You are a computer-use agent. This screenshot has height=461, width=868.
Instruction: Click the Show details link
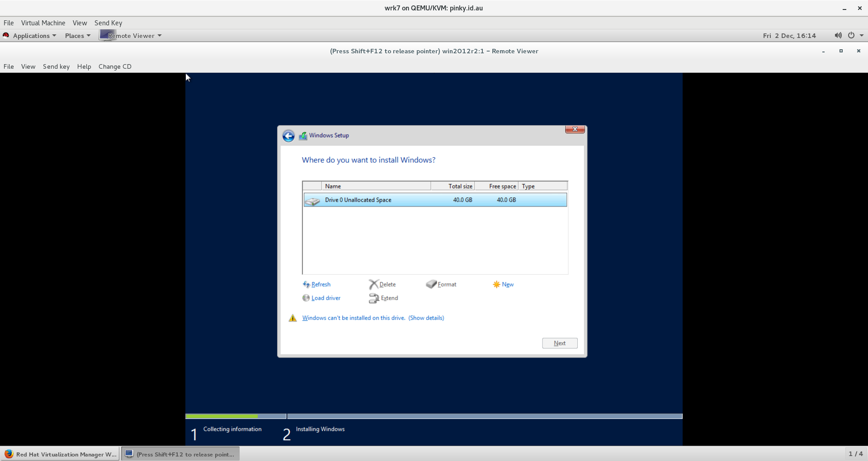(x=426, y=318)
